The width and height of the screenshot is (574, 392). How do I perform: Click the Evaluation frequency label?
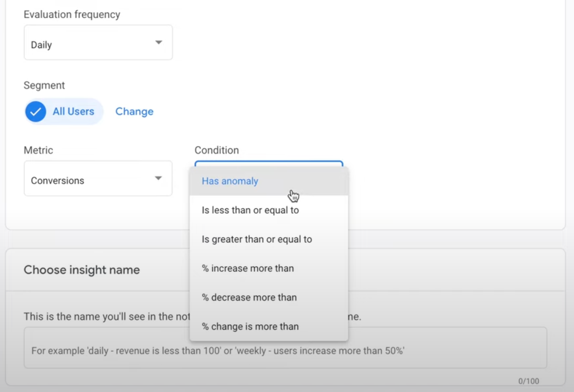[72, 14]
